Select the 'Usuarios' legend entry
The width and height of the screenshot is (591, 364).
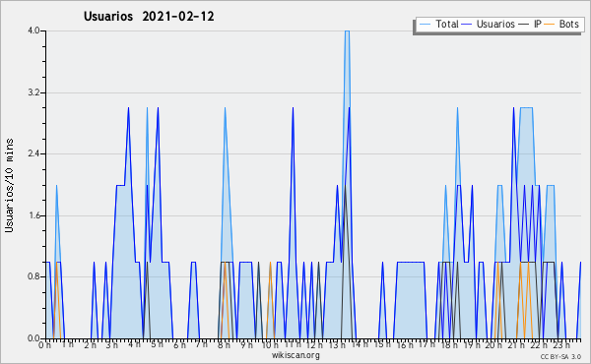pos(489,25)
